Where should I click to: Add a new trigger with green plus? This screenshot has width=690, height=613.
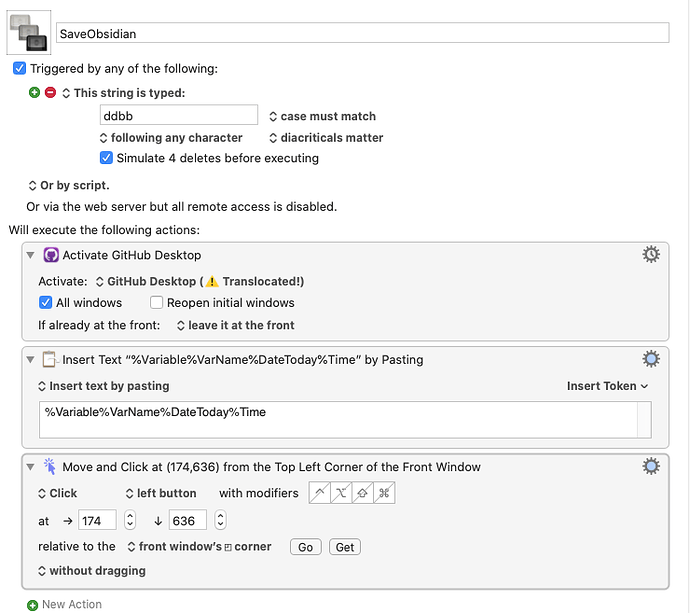[x=34, y=92]
